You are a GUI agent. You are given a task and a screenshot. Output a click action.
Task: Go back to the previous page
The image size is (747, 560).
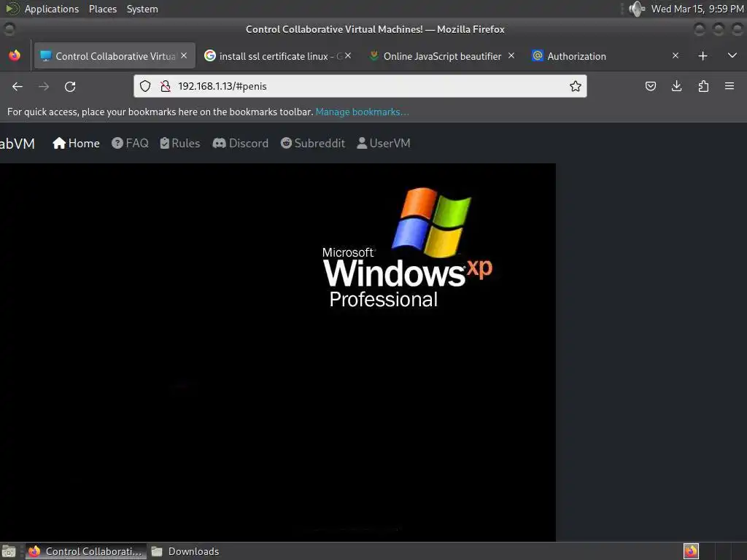[x=18, y=86]
